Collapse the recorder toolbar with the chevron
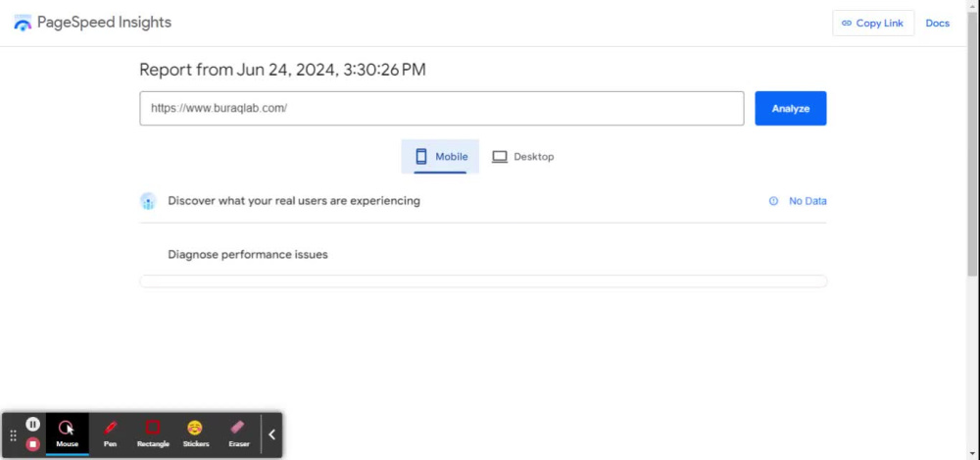 coord(271,434)
